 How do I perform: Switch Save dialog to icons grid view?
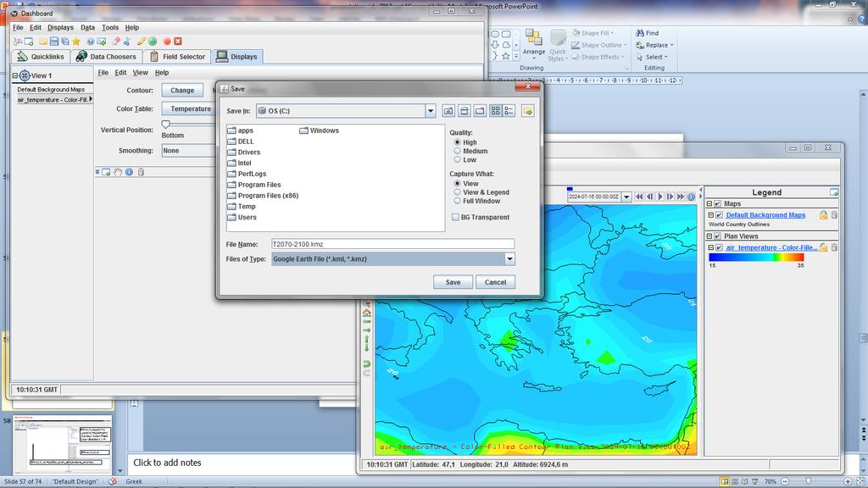(x=495, y=111)
